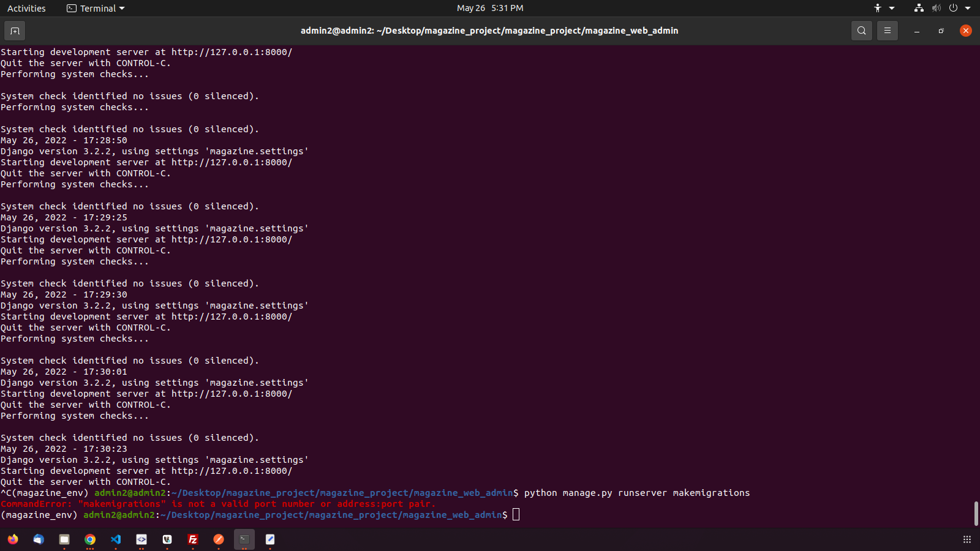Click the wired network status icon

pos(919,9)
